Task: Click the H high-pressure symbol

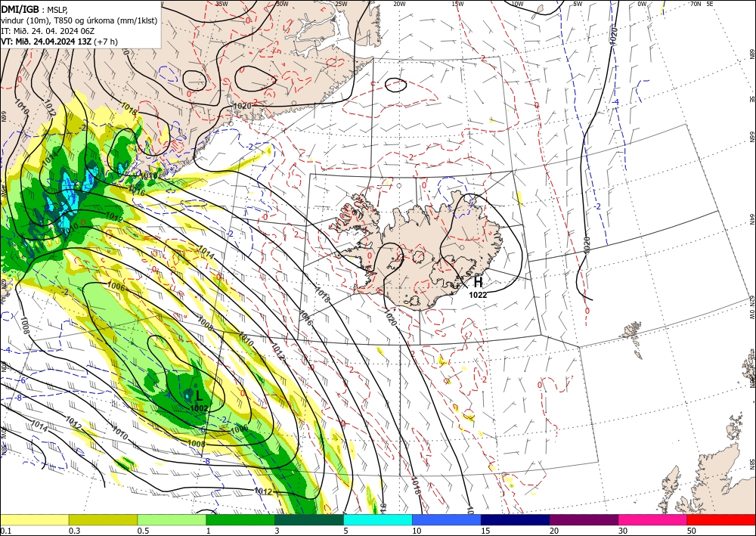Action: pos(479,283)
